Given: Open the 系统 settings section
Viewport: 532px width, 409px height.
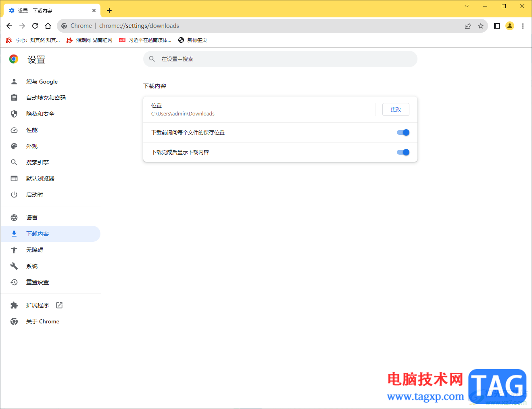Looking at the screenshot, I should point(31,266).
